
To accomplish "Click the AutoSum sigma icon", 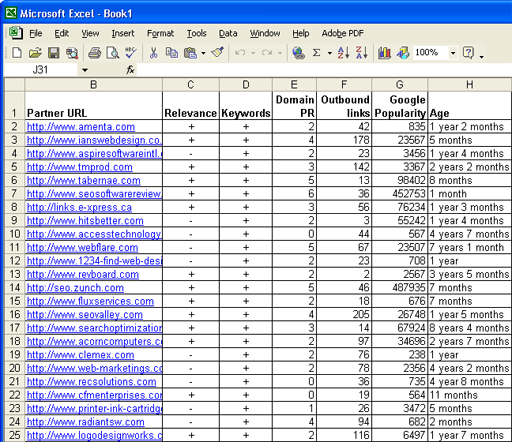I will 316,53.
